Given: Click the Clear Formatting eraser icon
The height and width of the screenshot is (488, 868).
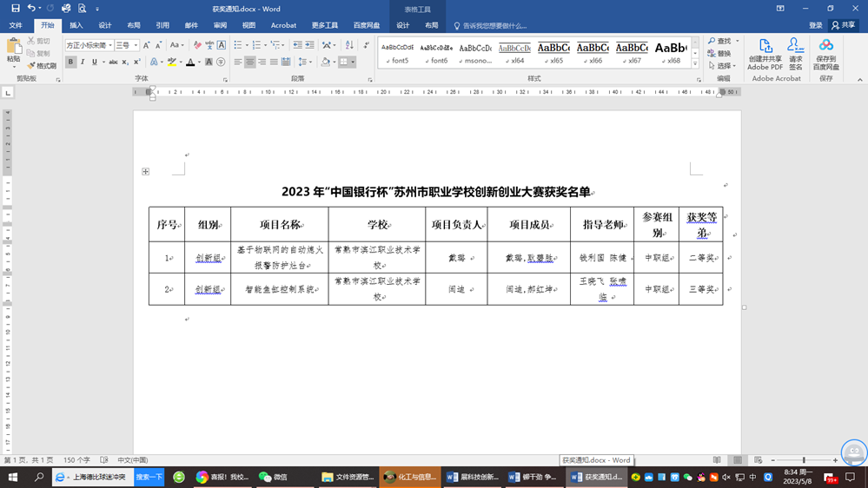Looking at the screenshot, I should [x=197, y=45].
